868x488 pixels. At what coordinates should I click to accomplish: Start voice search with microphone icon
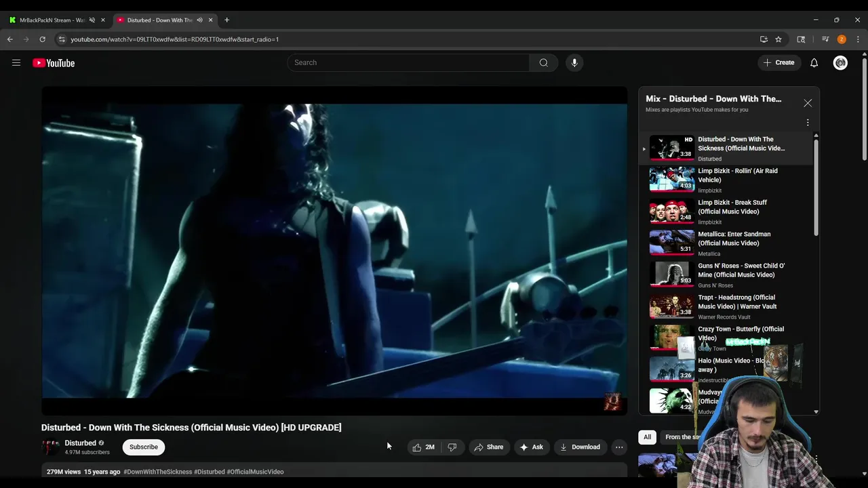(x=574, y=62)
